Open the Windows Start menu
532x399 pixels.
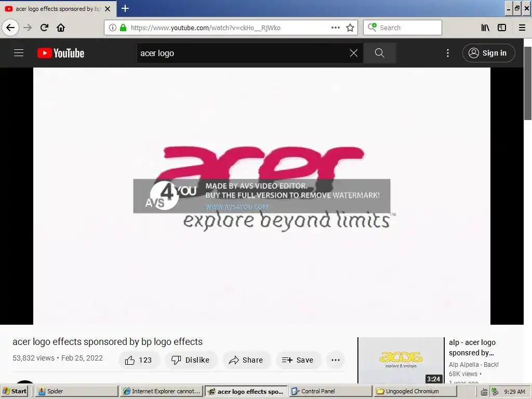point(15,391)
